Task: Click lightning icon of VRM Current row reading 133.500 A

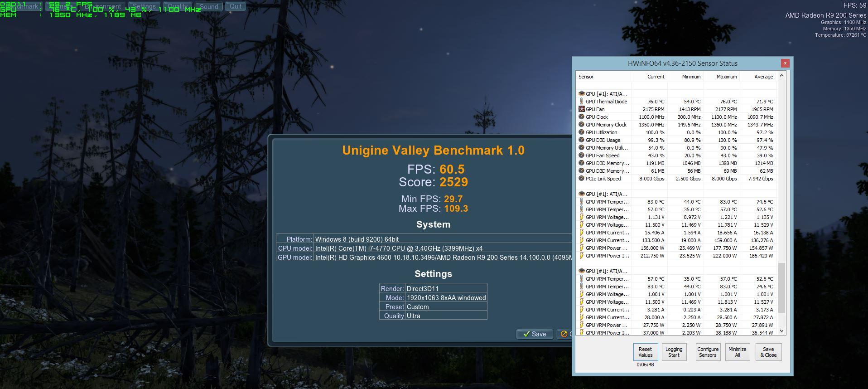Action: pos(581,240)
